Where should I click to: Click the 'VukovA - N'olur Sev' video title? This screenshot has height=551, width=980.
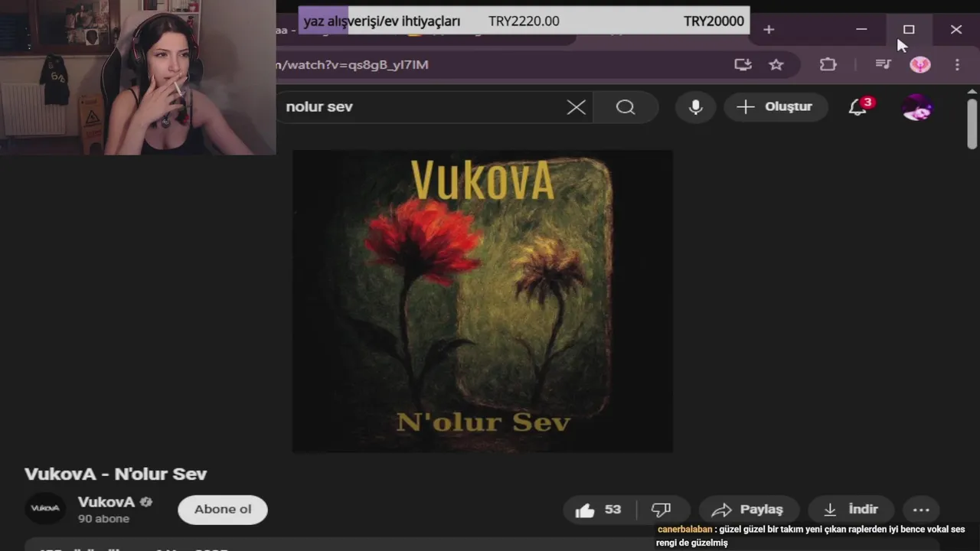coord(116,474)
